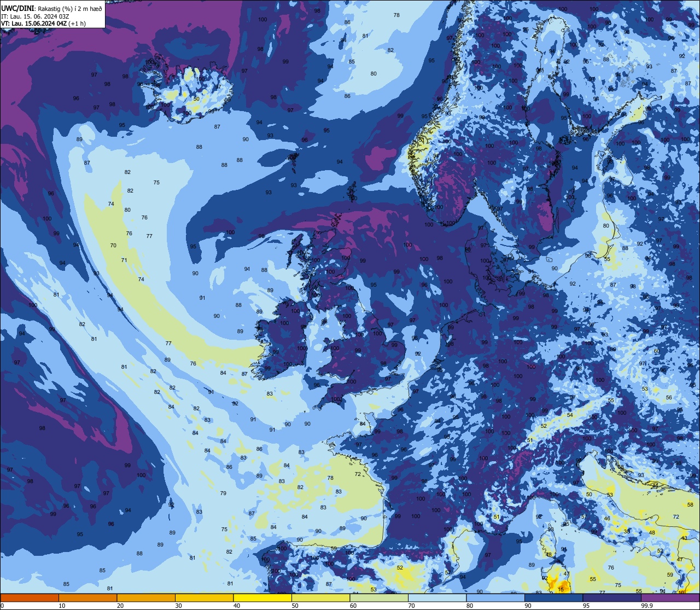This screenshot has width=700, height=610.
Task: Click the "70" value in the Atlantic dry band
Action: click(x=113, y=246)
